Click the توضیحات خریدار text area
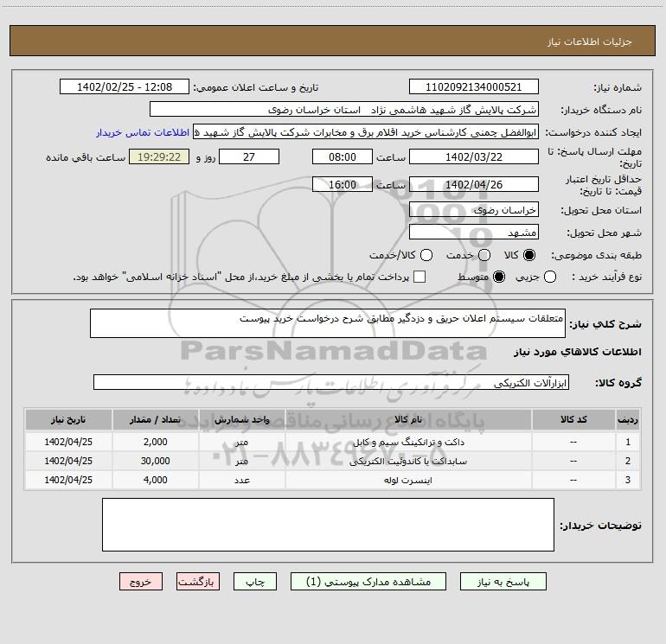The width and height of the screenshot is (666, 644). pos(328,525)
